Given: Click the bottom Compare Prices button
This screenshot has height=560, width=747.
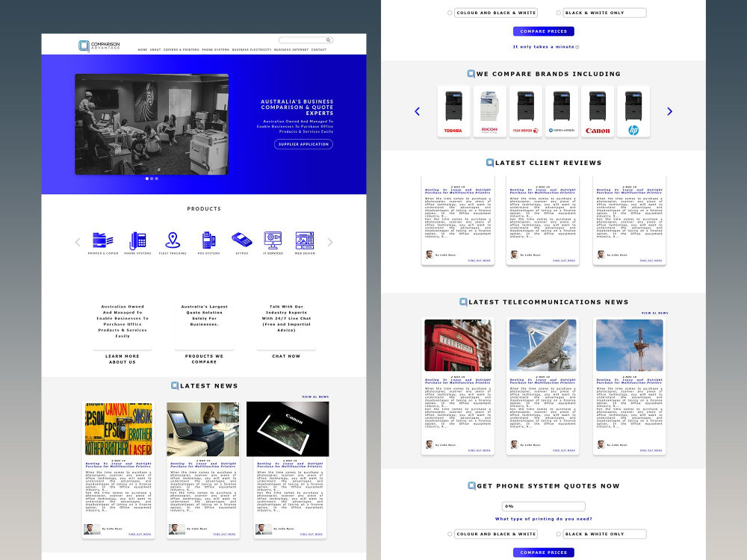Looking at the screenshot, I should point(544,553).
